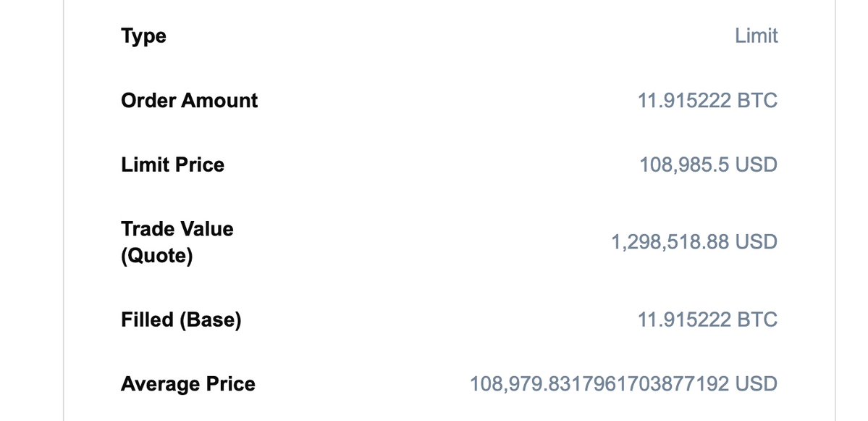
Task: Click the USD unit in Trade Value row
Action: [757, 241]
